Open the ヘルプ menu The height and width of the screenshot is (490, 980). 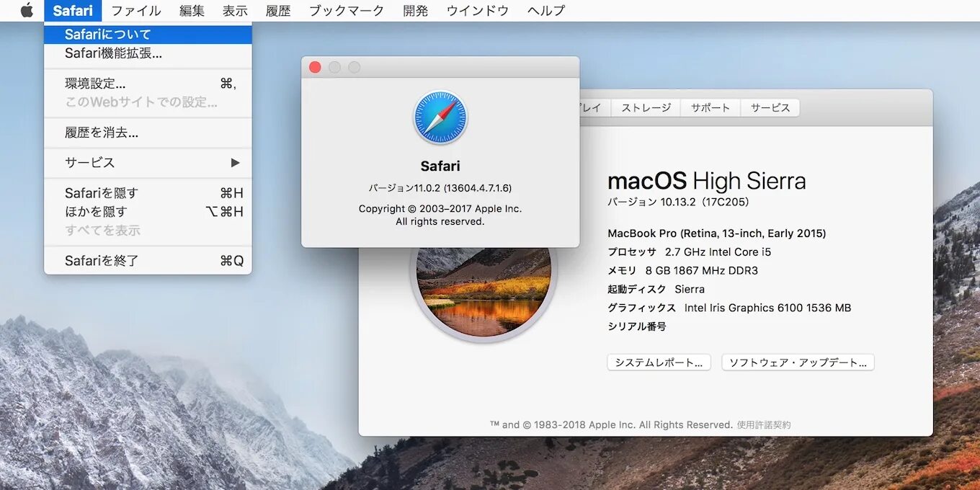[546, 10]
